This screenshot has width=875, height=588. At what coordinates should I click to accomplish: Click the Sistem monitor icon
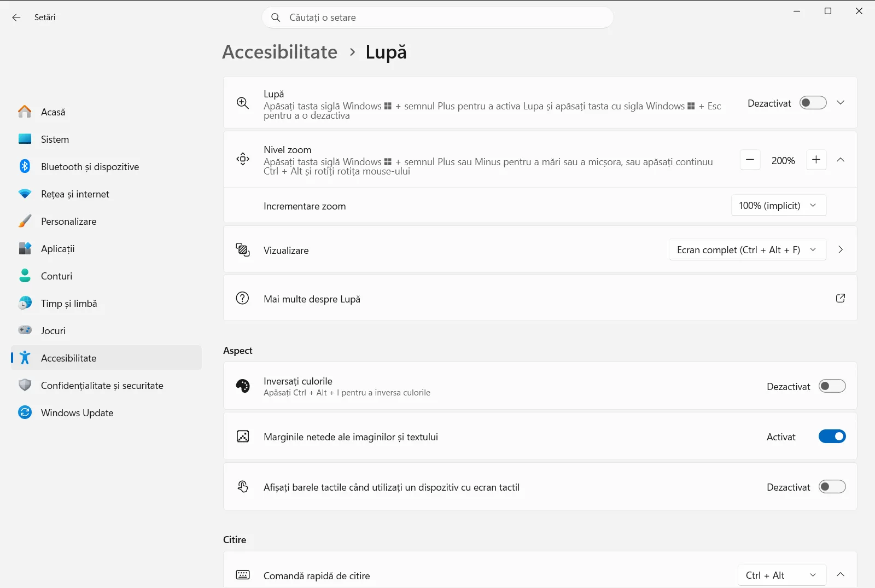[25, 139]
